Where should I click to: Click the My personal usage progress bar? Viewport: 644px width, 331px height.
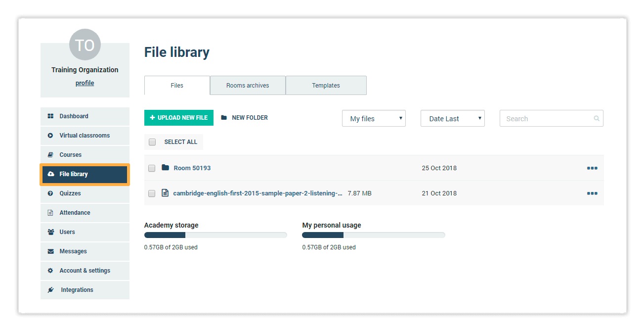(x=374, y=235)
